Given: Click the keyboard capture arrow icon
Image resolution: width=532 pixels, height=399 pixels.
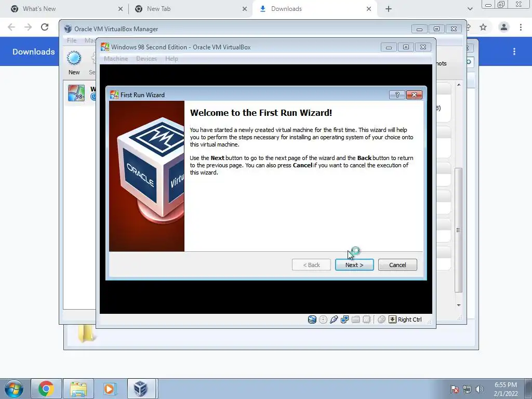Looking at the screenshot, I should 392,320.
